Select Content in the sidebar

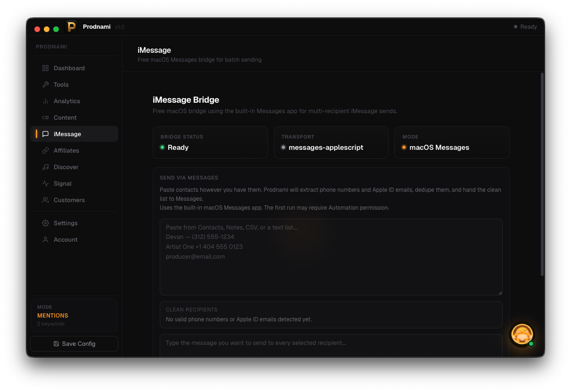pyautogui.click(x=74, y=118)
